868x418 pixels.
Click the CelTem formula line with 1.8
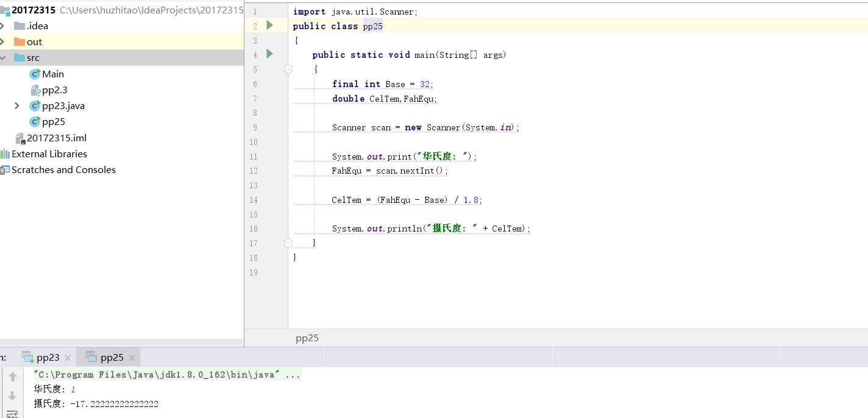click(x=407, y=200)
